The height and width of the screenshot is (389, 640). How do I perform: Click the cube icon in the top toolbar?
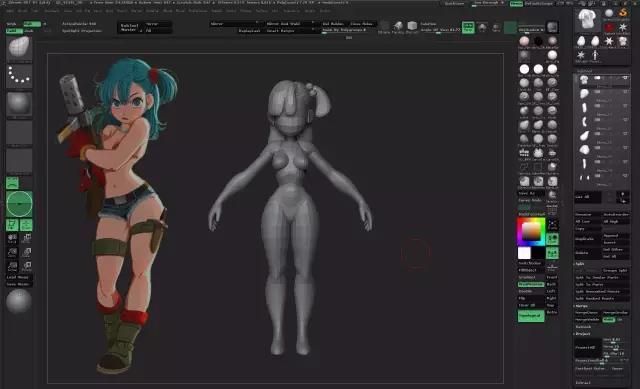412,26
